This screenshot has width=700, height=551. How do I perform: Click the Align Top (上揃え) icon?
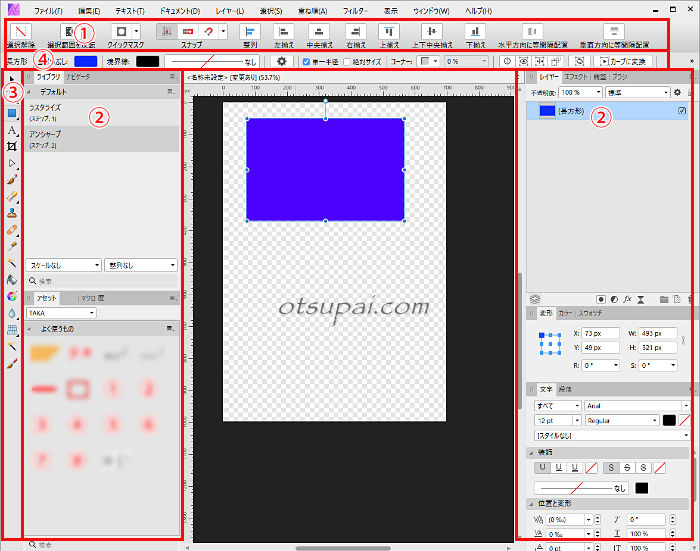[x=390, y=32]
